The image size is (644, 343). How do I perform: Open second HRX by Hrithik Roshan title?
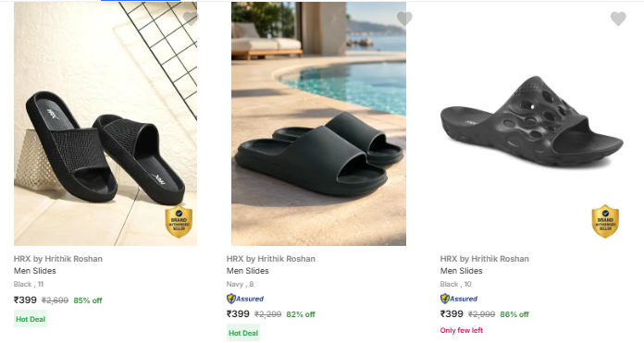coord(271,259)
